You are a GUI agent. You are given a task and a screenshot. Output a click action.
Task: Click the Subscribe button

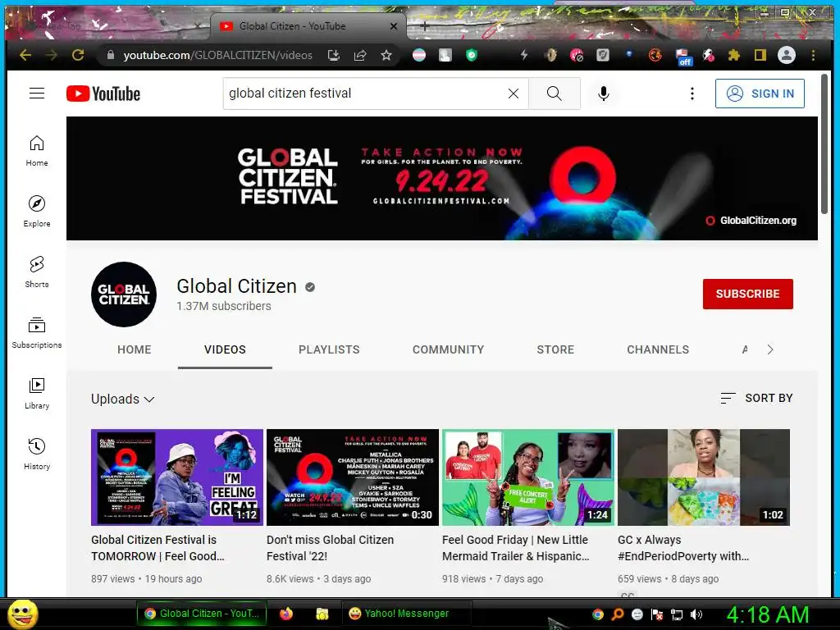coord(748,294)
